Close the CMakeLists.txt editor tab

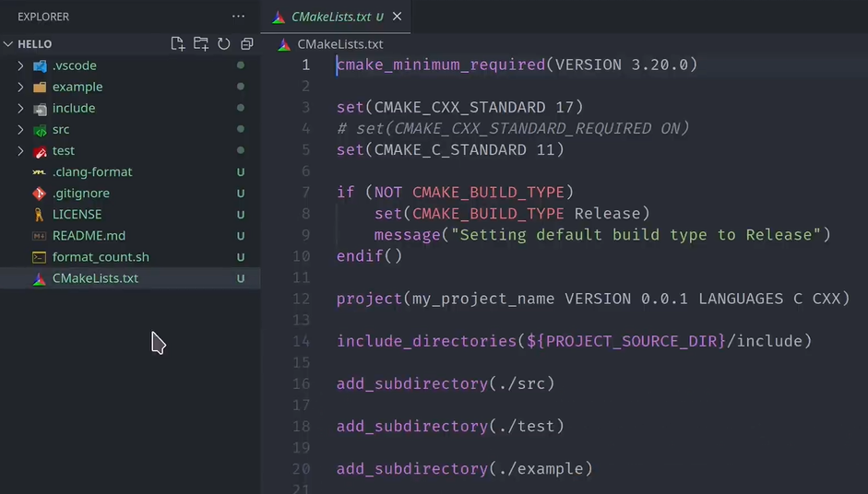pos(397,17)
